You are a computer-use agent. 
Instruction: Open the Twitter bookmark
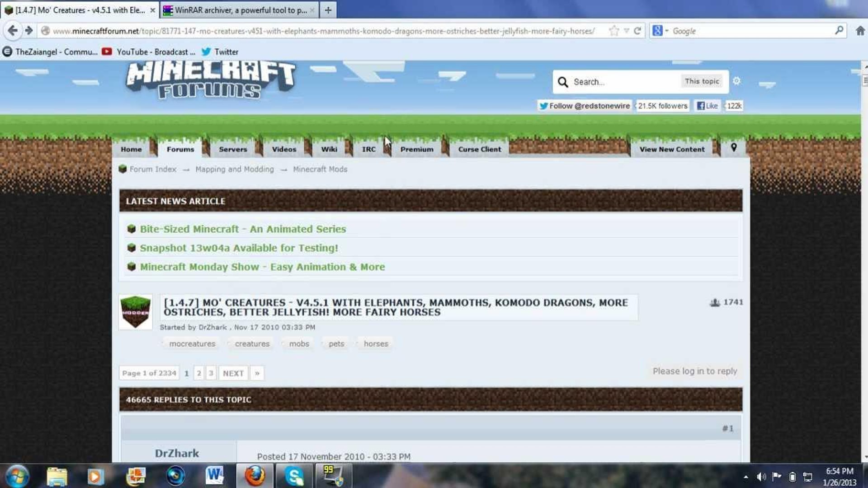pyautogui.click(x=220, y=52)
